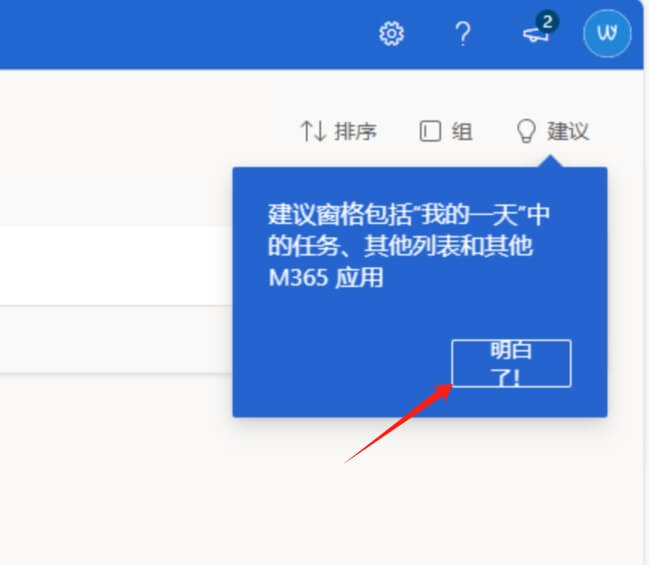Open the 建议 suggestions pane
The width and height of the screenshot is (649, 565).
553,131
